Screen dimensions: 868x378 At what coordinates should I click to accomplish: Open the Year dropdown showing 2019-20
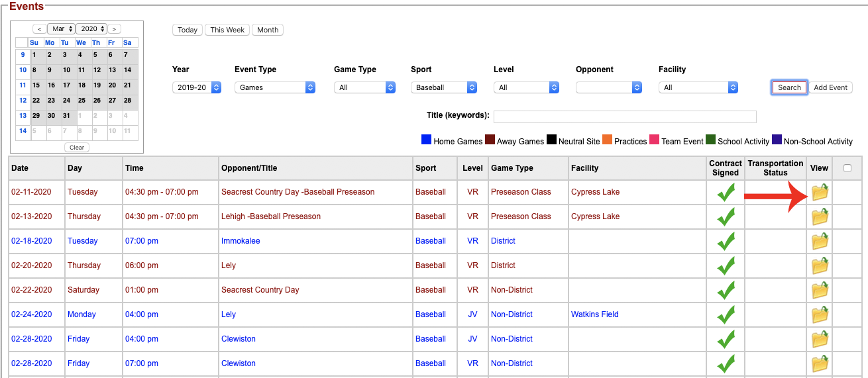tap(196, 87)
